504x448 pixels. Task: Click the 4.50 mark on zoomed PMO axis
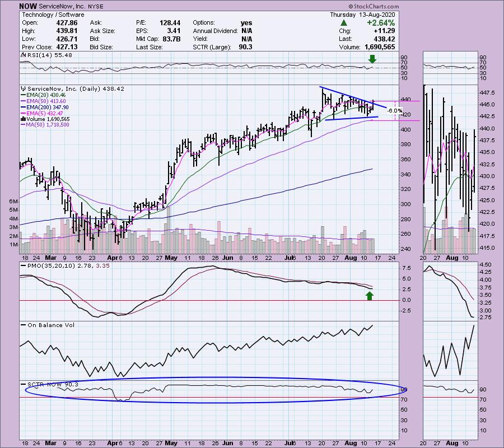point(486,264)
